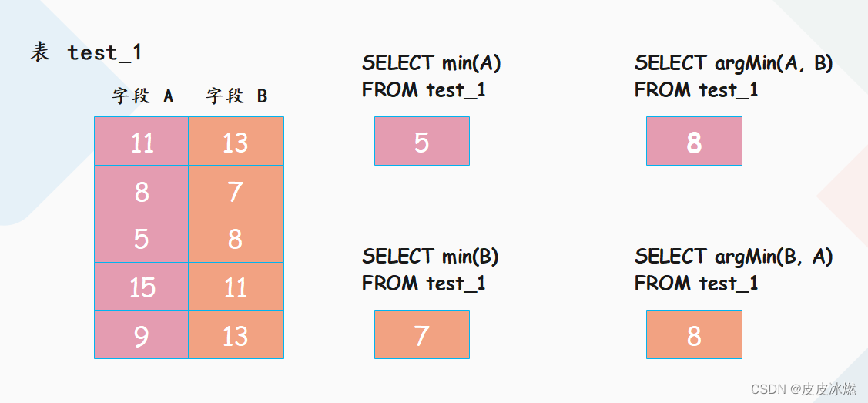
Task: Click the min(A) result box showing 5
Action: tap(422, 140)
